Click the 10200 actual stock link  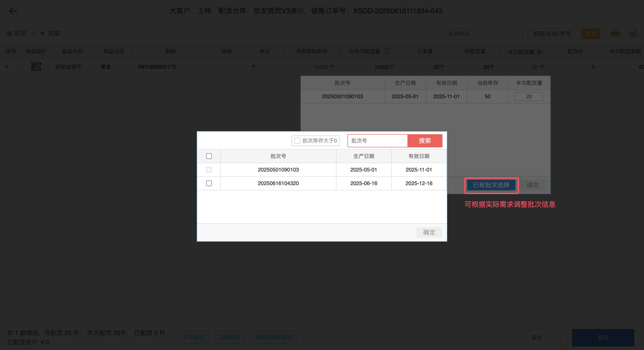321,67
